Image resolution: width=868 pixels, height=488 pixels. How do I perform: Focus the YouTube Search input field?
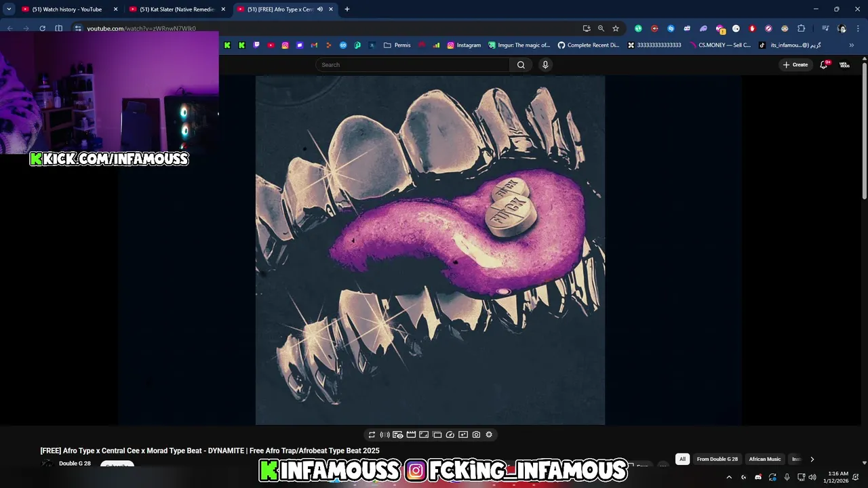[x=413, y=65]
